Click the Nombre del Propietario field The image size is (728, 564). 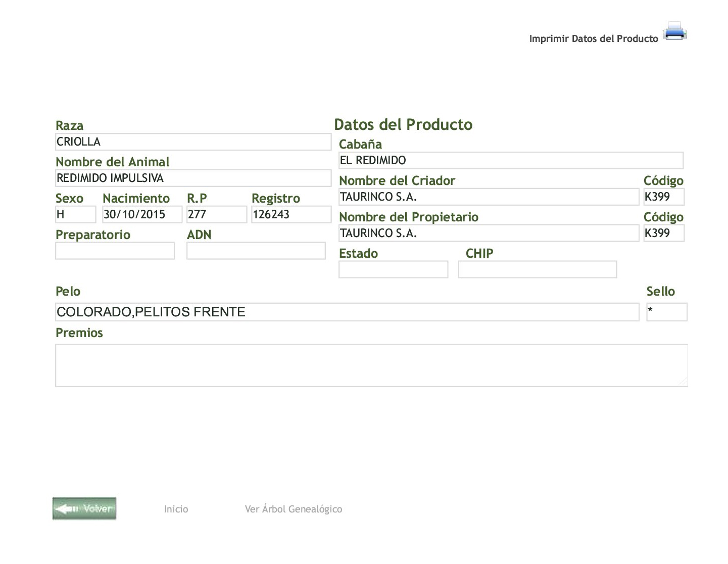489,233
